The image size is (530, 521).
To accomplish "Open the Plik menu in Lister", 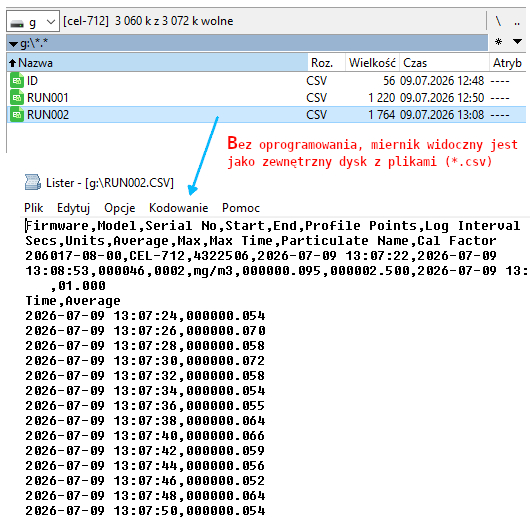I will (x=33, y=208).
